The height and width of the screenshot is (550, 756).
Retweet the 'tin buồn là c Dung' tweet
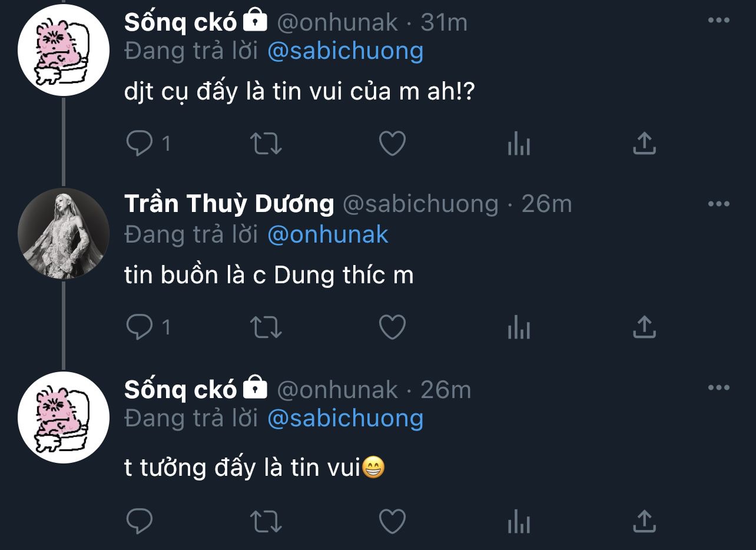(266, 327)
